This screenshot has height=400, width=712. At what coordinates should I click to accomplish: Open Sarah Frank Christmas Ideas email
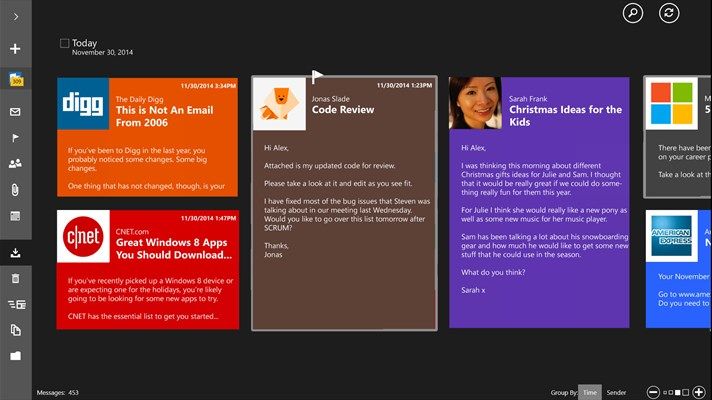coord(539,202)
